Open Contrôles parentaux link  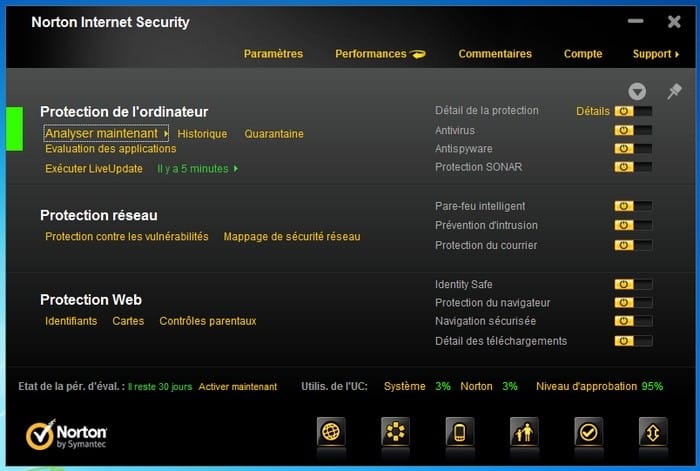(208, 321)
